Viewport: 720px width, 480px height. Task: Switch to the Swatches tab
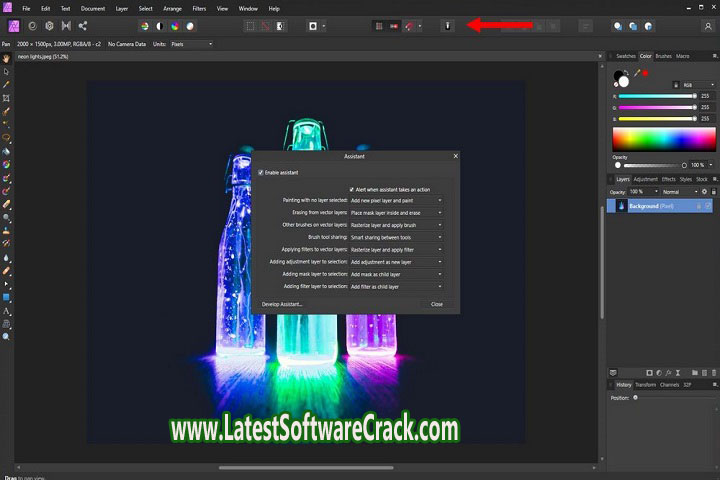coord(625,56)
